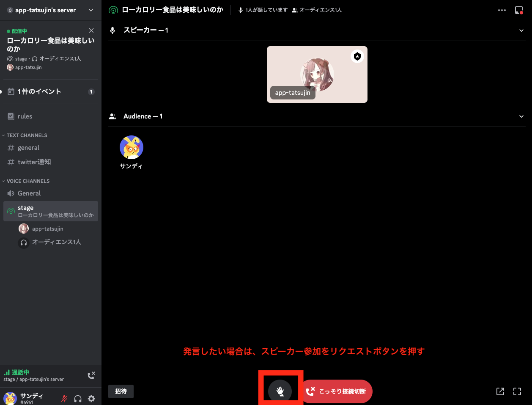The width and height of the screenshot is (532, 405).
Task: Click the pop-out window icon near bottom right
Action: [x=500, y=391]
